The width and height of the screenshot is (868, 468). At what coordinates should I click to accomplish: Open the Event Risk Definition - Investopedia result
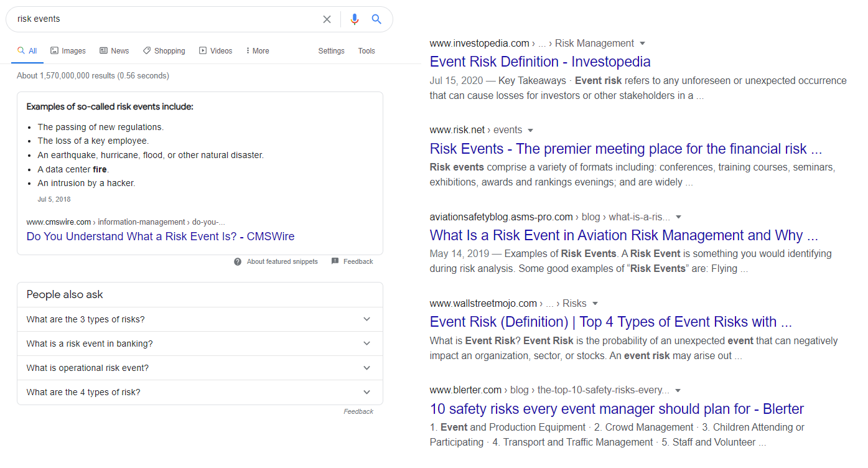tap(540, 62)
